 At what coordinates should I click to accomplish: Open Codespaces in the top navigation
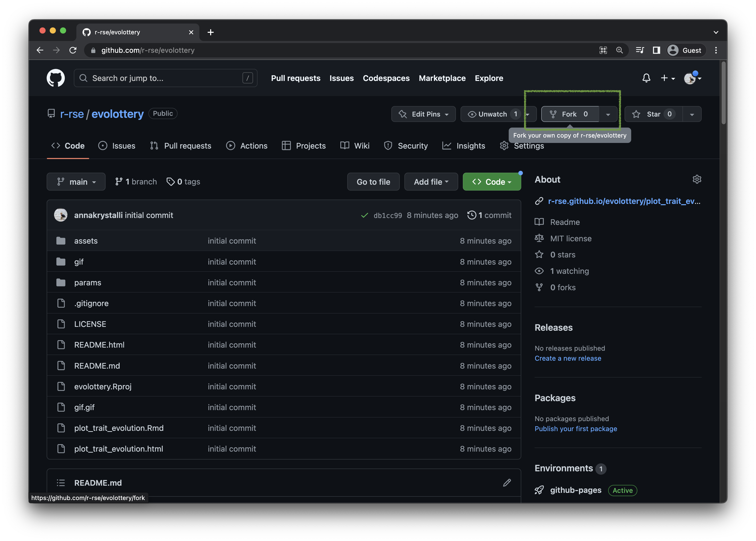pyautogui.click(x=386, y=78)
